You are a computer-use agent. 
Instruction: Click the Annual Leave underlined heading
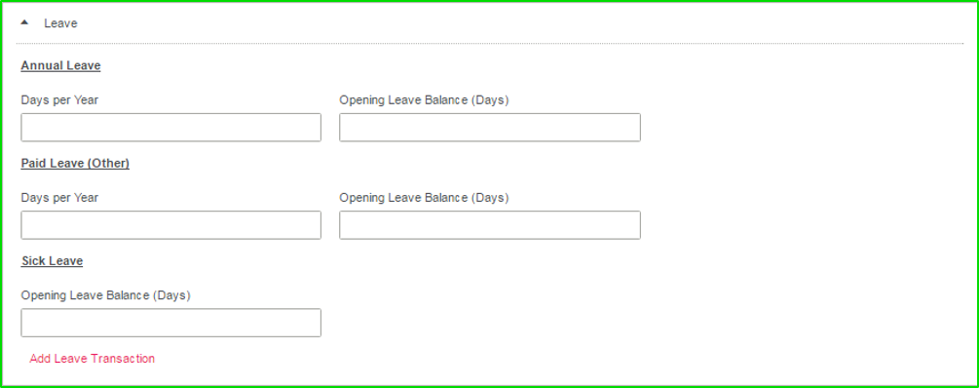pyautogui.click(x=60, y=65)
